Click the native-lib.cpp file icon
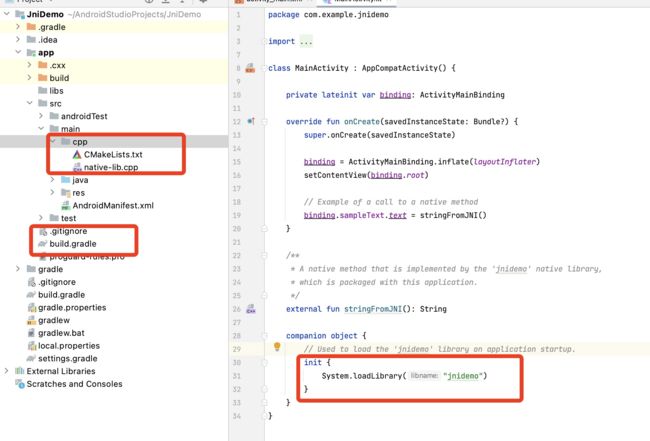650x441 pixels. 77,167
